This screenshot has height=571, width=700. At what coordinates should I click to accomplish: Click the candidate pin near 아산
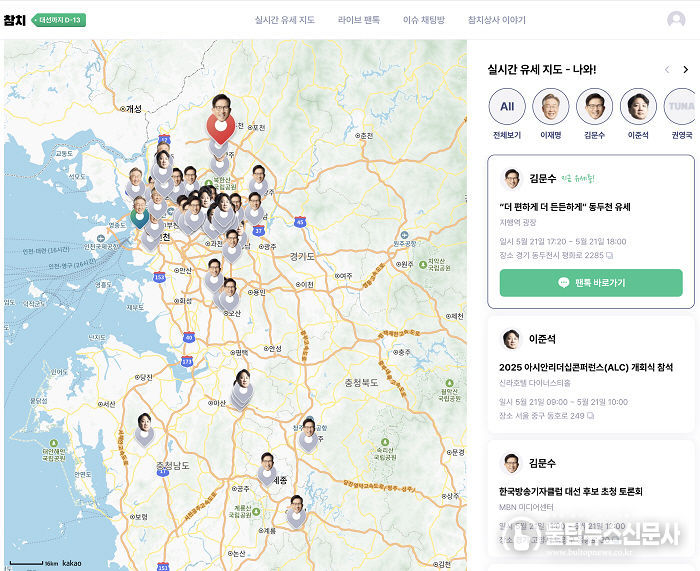click(242, 389)
